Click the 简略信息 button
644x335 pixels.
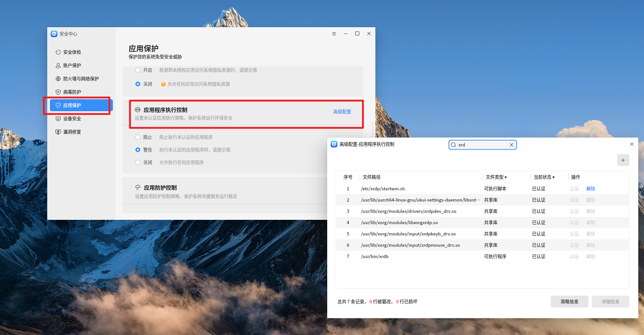tap(569, 301)
